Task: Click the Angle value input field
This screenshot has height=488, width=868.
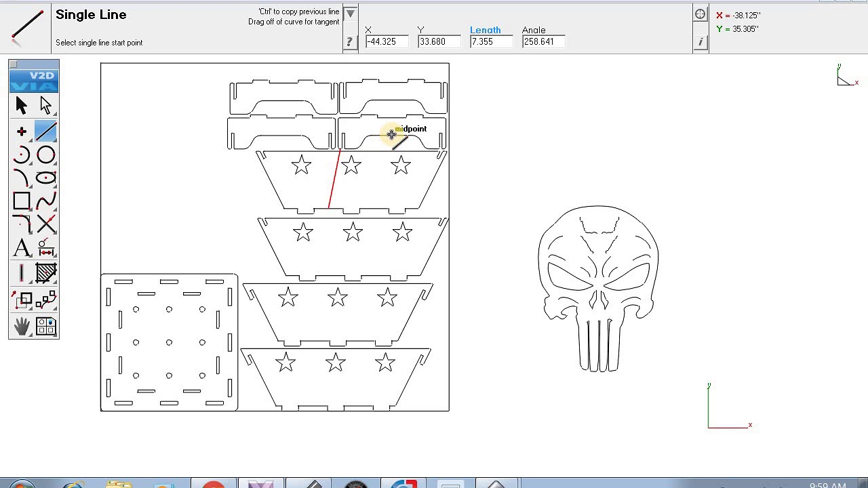Action: (x=543, y=42)
